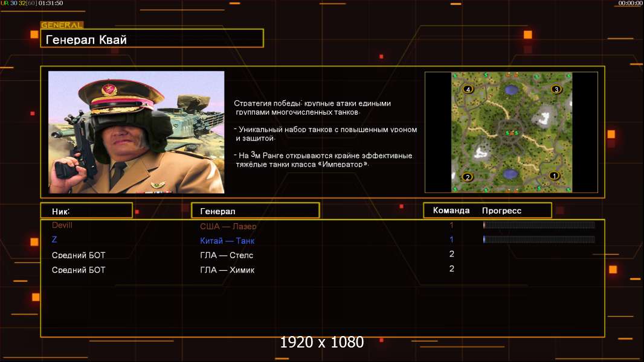Click start position marker 1 on minimap
Screen dimensions: 644x362
click(x=554, y=176)
